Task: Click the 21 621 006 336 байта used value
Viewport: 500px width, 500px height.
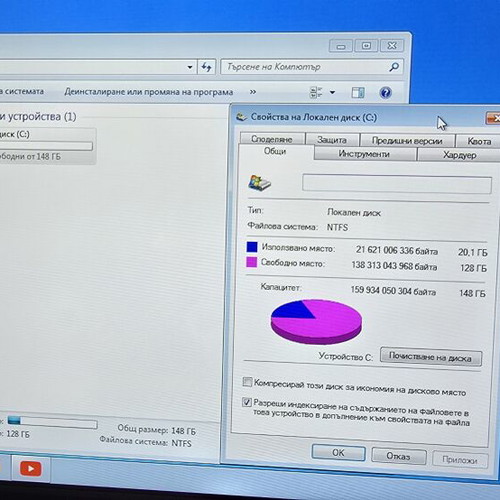Action: click(397, 250)
